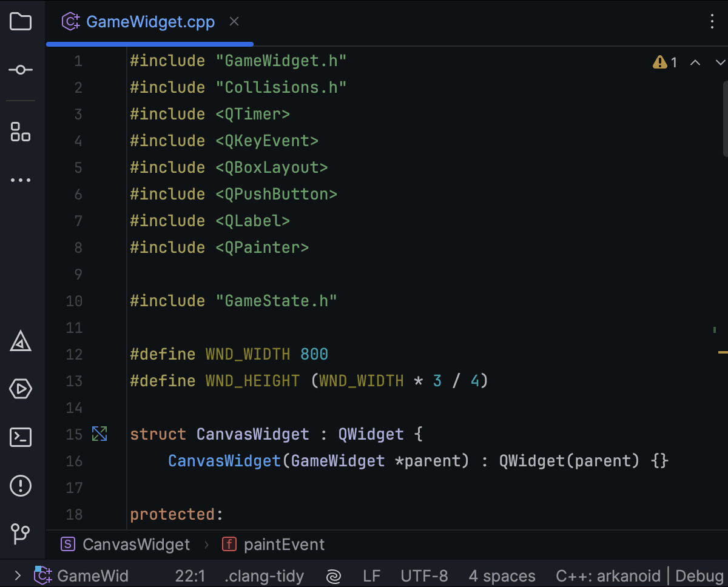Open the Structure tool window icon

[x=21, y=132]
